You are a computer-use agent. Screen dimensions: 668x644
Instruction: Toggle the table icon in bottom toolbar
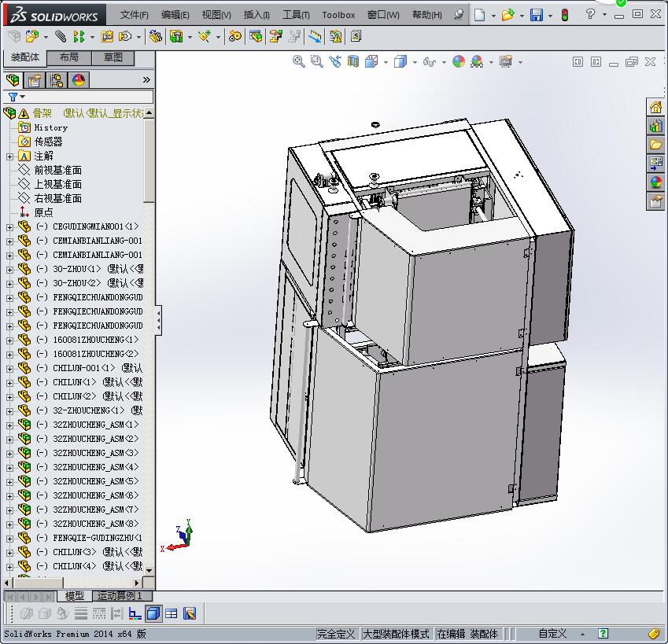pos(172,614)
